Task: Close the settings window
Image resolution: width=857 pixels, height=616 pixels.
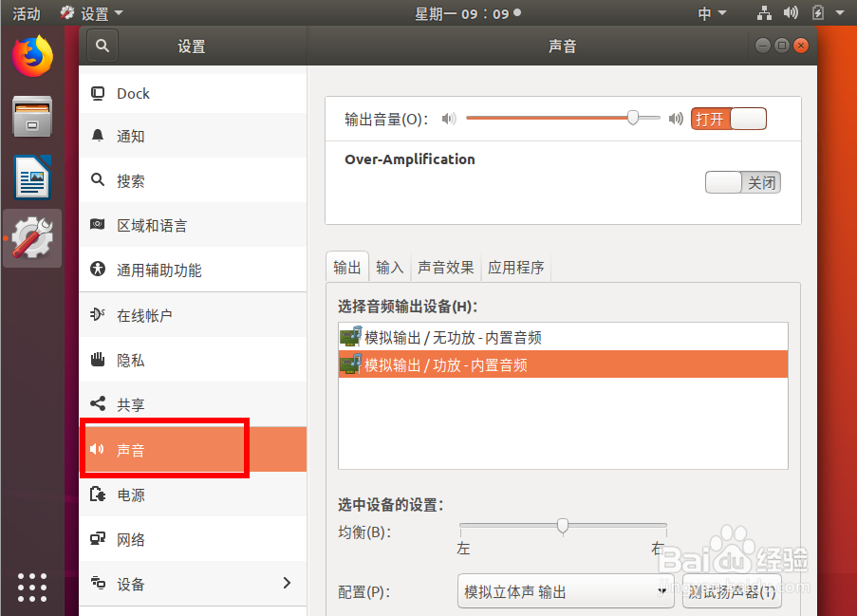Action: [801, 46]
